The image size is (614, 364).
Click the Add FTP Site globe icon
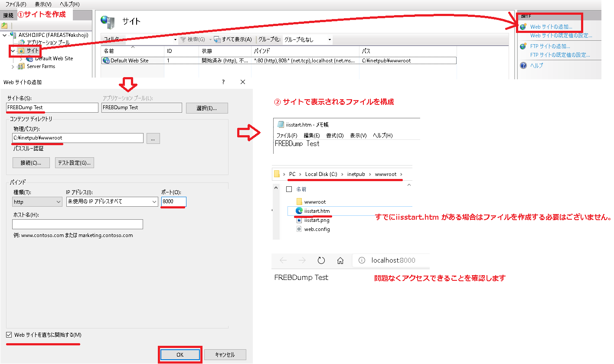[x=523, y=46]
